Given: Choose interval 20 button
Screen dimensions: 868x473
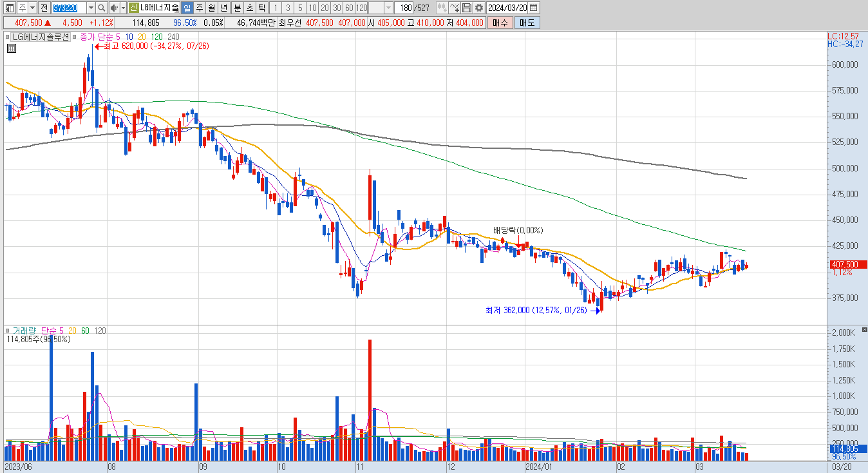Looking at the screenshot, I should point(324,8).
